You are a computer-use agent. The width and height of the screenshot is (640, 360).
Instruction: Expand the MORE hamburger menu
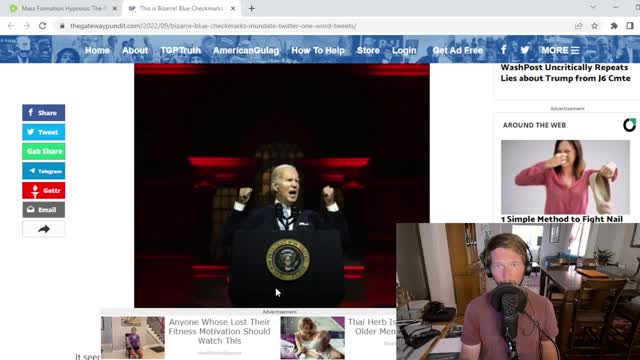tap(560, 50)
